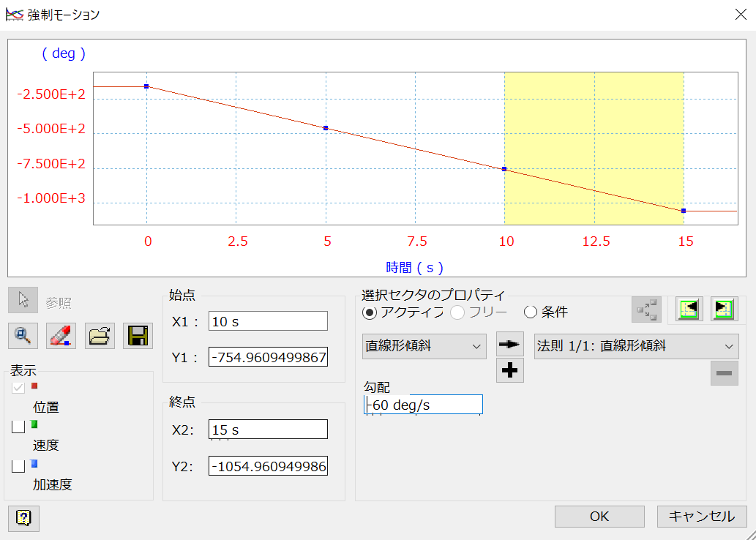This screenshot has height=540, width=756.
Task: Select the eraser tool for deleting points
Action: point(61,337)
